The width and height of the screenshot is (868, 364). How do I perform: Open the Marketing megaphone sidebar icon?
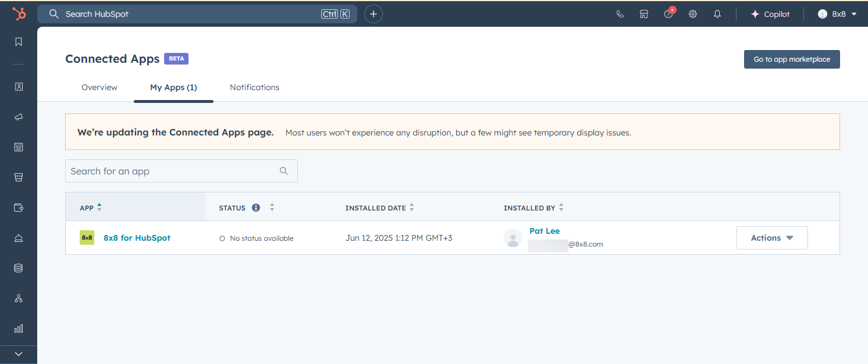point(19,117)
